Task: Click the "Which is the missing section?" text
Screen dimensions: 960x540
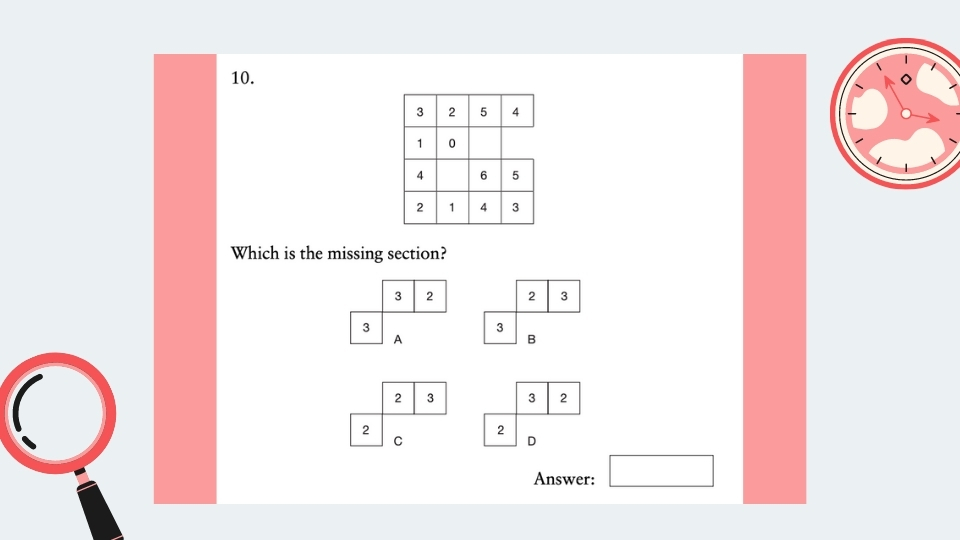Action: 338,253
